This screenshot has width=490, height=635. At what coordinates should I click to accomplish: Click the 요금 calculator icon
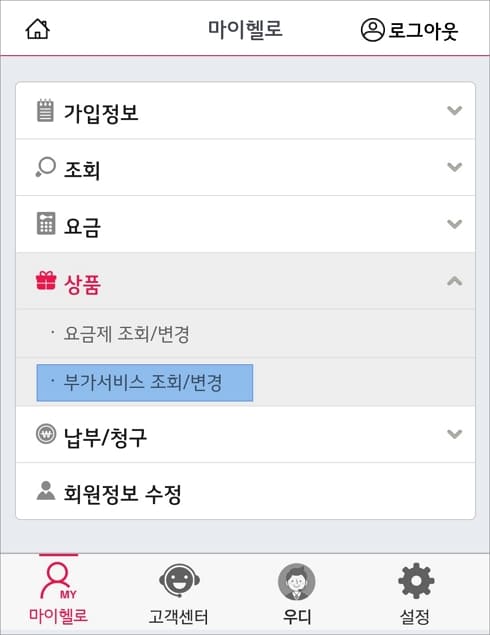[x=46, y=223]
